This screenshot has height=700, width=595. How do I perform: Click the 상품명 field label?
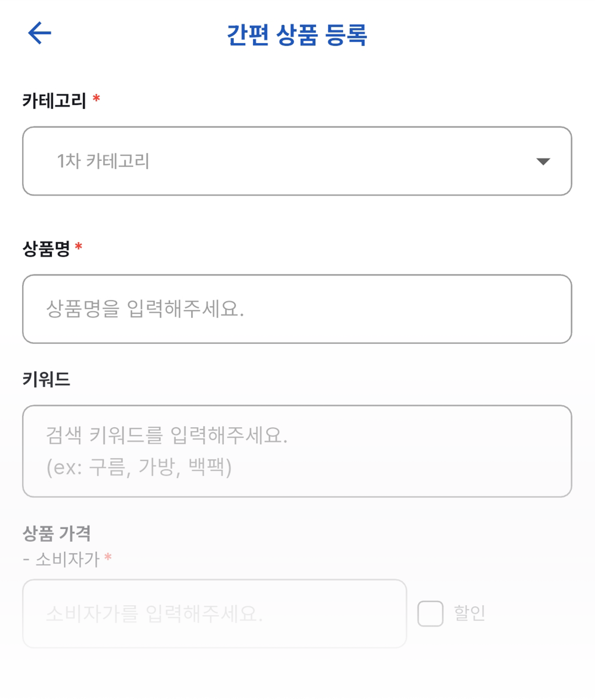pos(46,249)
